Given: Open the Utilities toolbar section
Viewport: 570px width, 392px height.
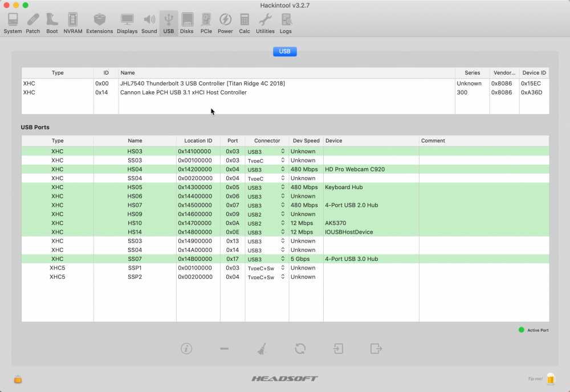Looking at the screenshot, I should (265, 23).
